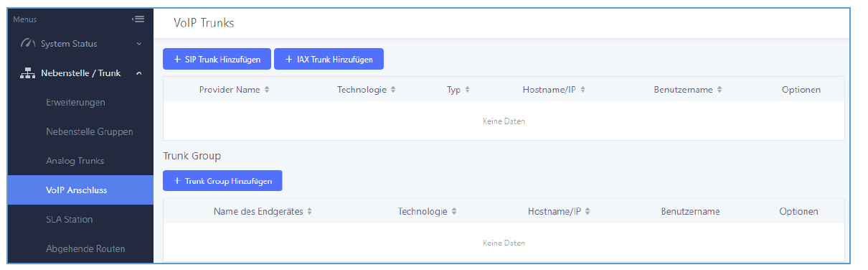868x270 pixels.
Task: Open Nebenstelle Gruppen in the sidebar
Action: pos(89,132)
